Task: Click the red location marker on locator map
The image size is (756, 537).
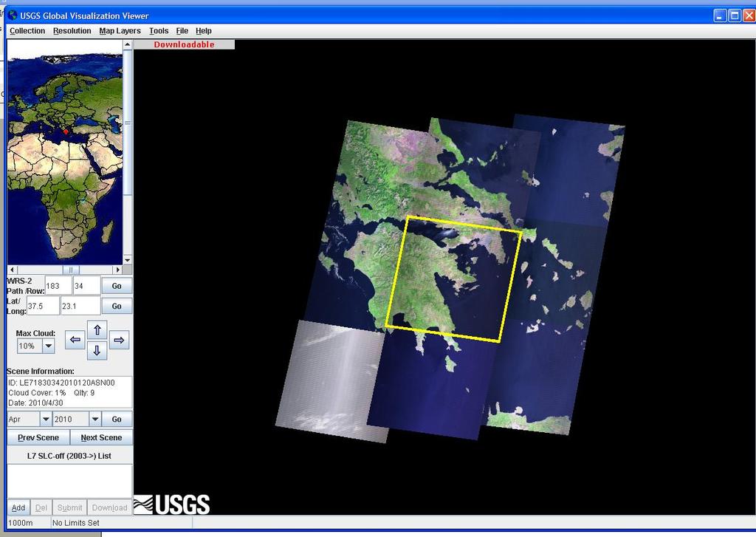Action: click(x=66, y=131)
